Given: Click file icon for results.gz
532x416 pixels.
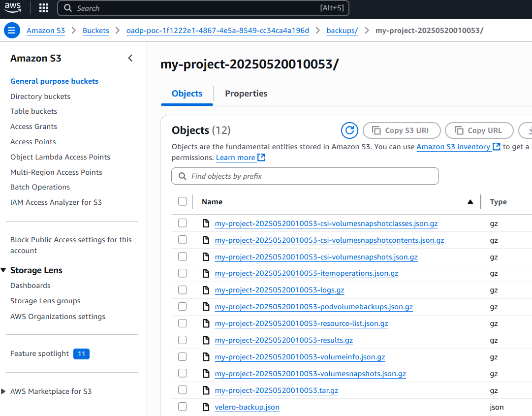Looking at the screenshot, I should point(206,340).
